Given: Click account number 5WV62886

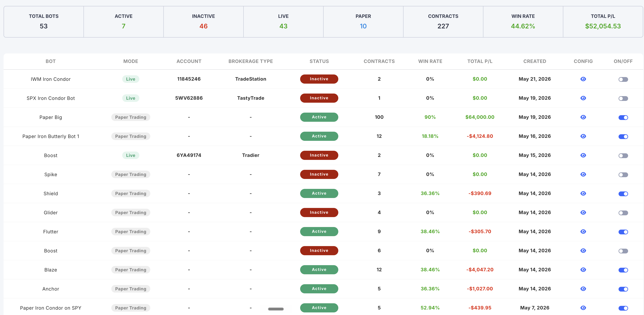Looking at the screenshot, I should click(189, 98).
